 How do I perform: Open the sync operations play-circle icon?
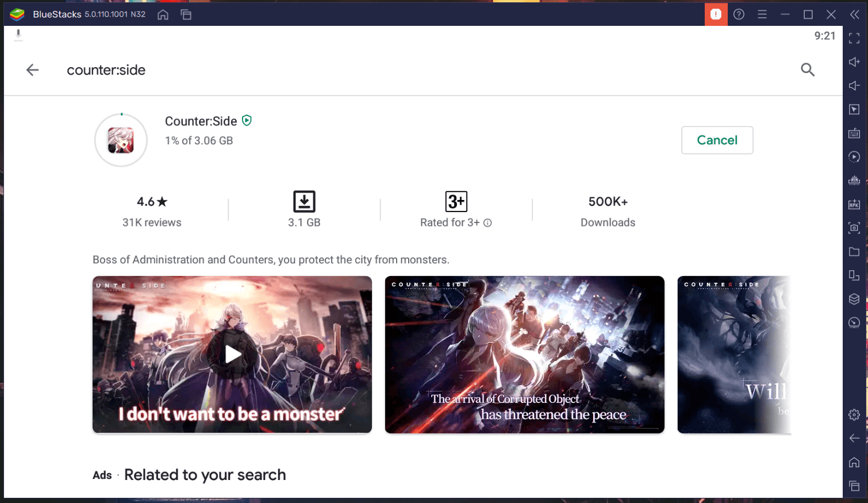click(854, 157)
